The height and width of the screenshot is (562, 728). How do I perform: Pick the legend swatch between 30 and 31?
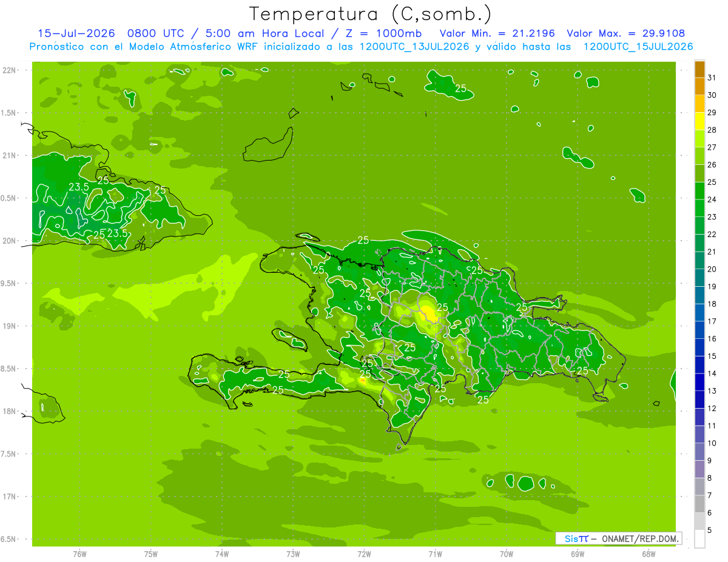click(x=699, y=86)
